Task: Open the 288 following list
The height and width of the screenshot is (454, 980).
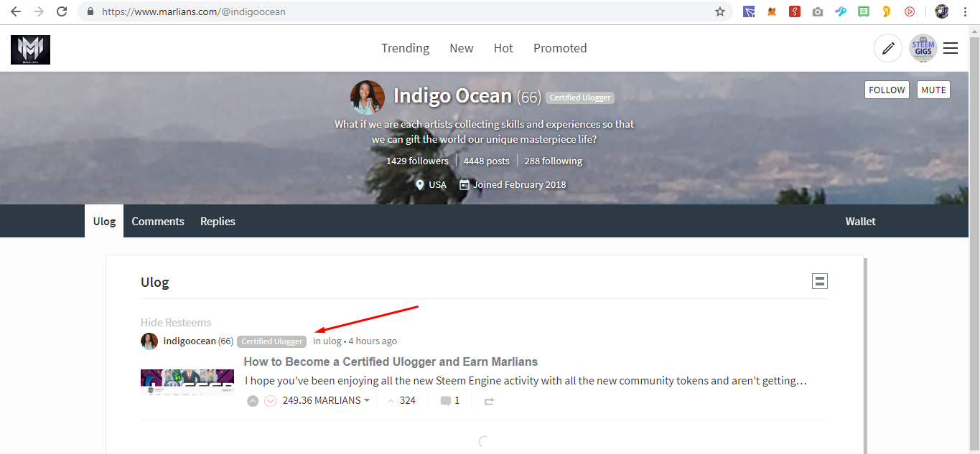Action: point(553,161)
